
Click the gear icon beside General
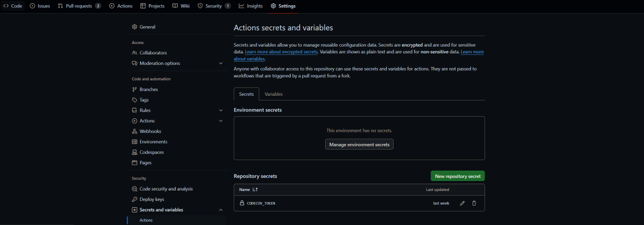(x=134, y=27)
